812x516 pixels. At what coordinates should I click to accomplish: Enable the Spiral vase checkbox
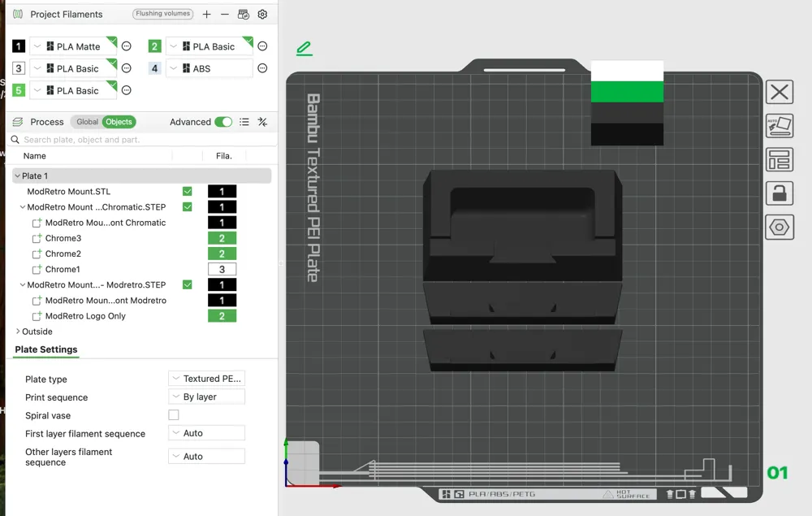coord(174,415)
